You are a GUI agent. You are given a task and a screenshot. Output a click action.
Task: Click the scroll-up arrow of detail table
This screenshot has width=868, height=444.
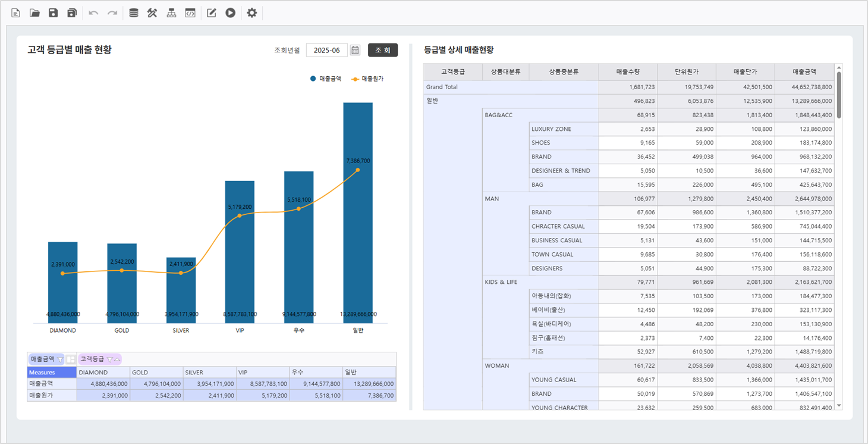click(x=839, y=68)
